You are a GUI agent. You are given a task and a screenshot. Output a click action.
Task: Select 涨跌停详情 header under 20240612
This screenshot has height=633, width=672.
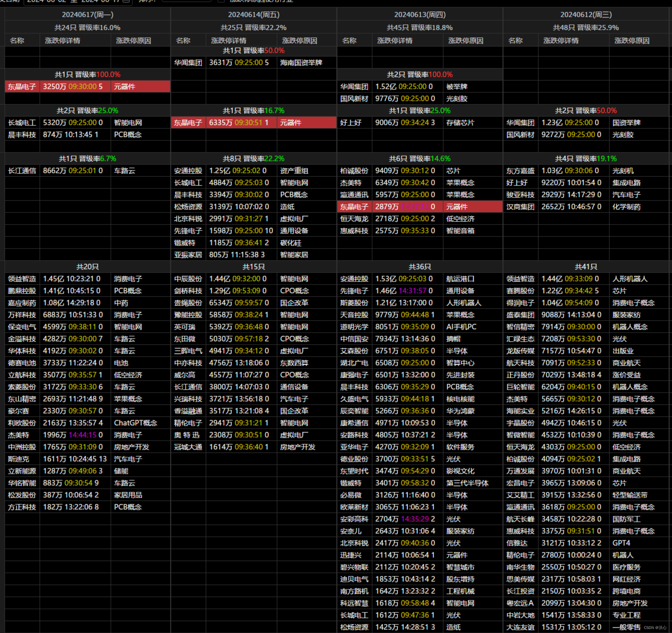(x=561, y=41)
